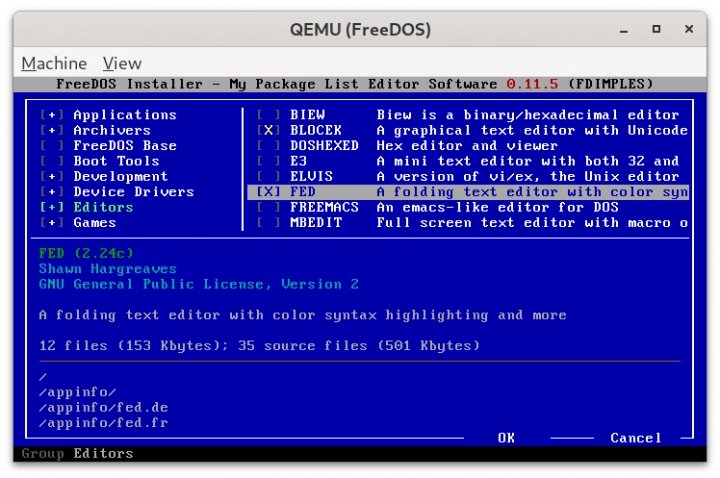The image size is (720, 478).
Task: Click the installer version number 0.11.5
Action: pos(533,84)
